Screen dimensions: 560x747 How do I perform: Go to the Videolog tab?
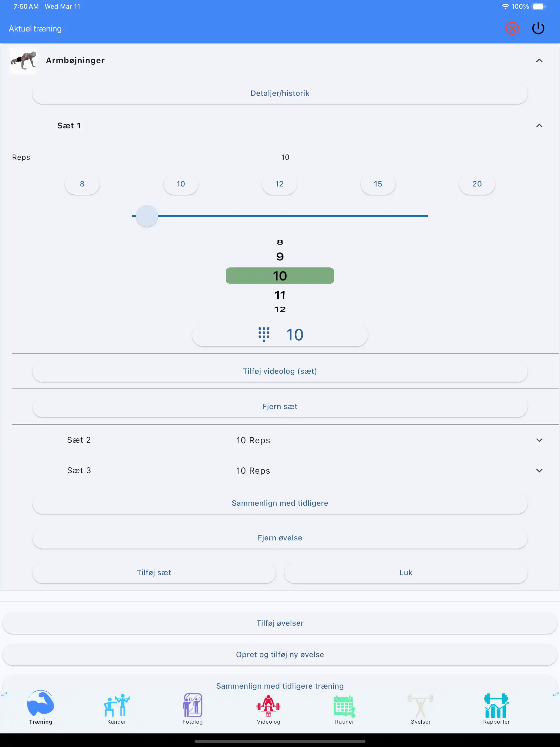click(268, 708)
